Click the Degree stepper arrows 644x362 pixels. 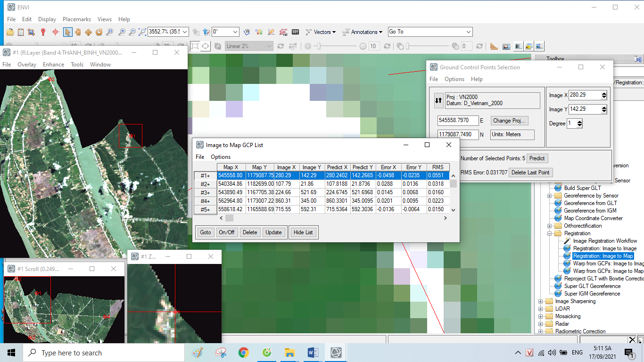(x=579, y=123)
